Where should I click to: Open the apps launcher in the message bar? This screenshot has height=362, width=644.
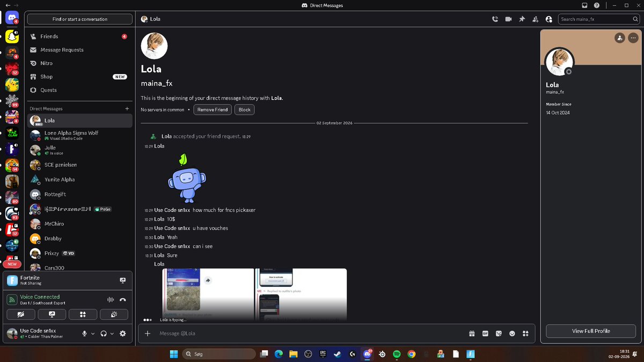coord(525,333)
